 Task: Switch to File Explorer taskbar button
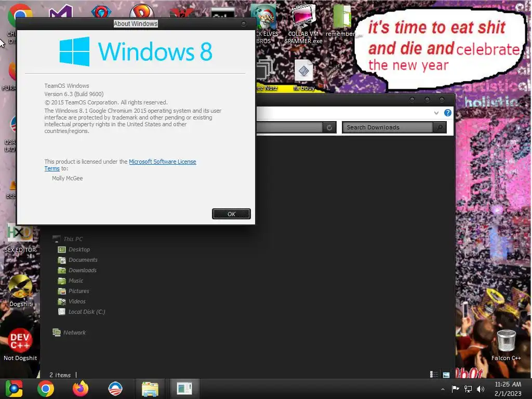[x=150, y=389]
